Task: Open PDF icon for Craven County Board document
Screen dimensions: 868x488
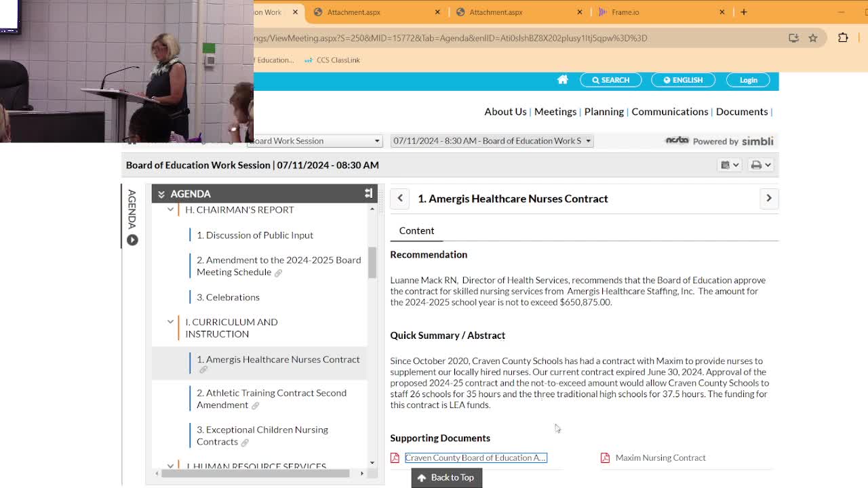Action: point(395,458)
